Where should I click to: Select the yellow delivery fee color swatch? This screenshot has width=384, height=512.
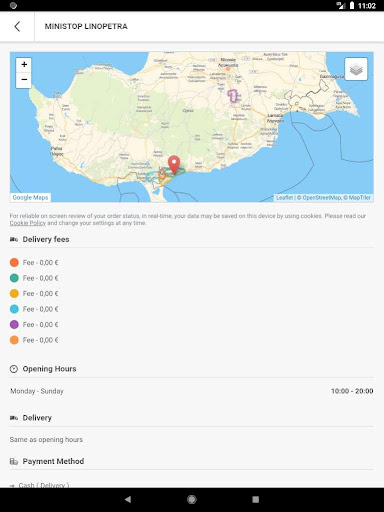coord(14,294)
